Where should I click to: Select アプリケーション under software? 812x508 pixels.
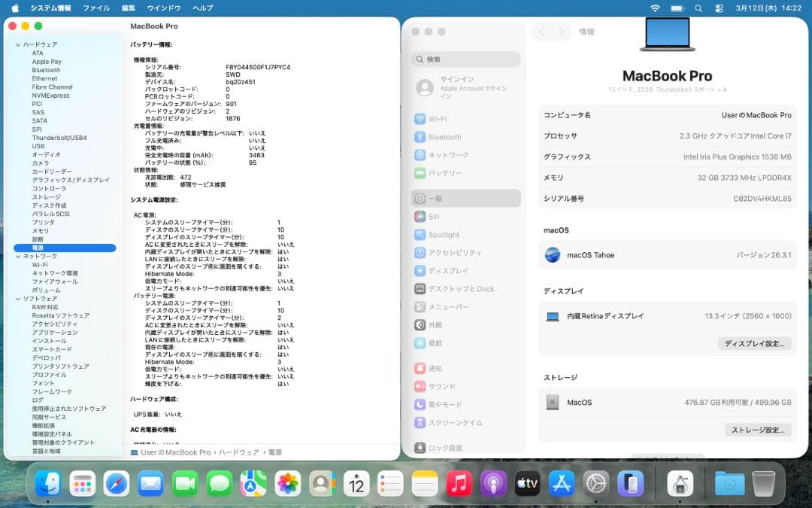[x=55, y=333]
